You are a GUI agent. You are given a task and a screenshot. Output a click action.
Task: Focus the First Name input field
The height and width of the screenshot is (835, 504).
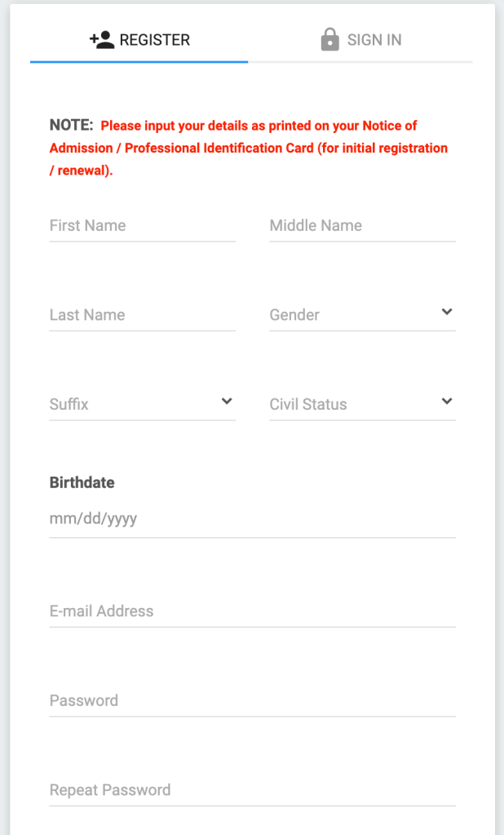coord(142,226)
